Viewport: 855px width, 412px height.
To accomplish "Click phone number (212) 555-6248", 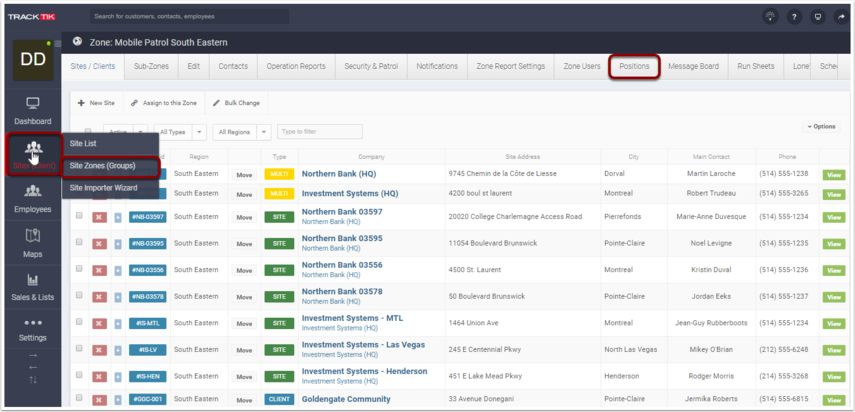I will [x=784, y=349].
